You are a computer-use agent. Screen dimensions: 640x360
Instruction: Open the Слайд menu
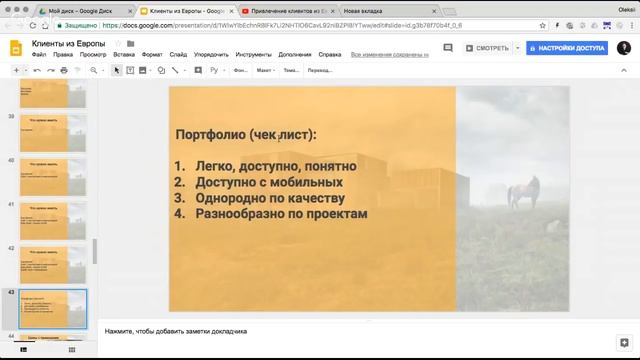coord(178,54)
